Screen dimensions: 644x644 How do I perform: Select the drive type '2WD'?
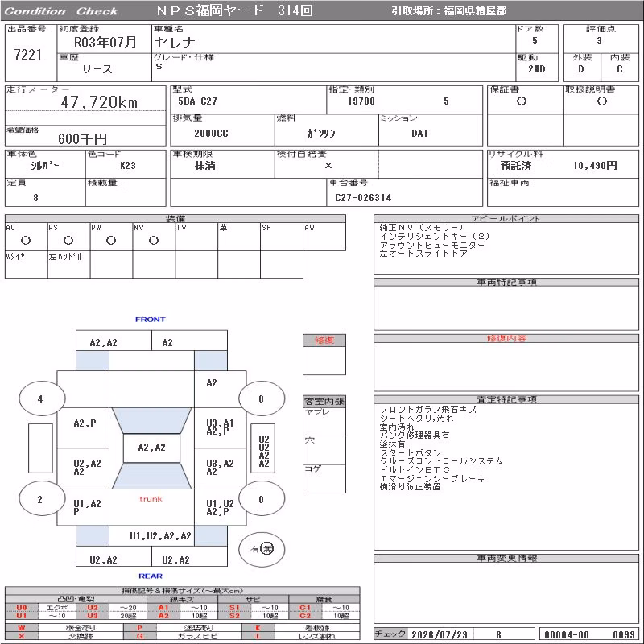pyautogui.click(x=536, y=69)
